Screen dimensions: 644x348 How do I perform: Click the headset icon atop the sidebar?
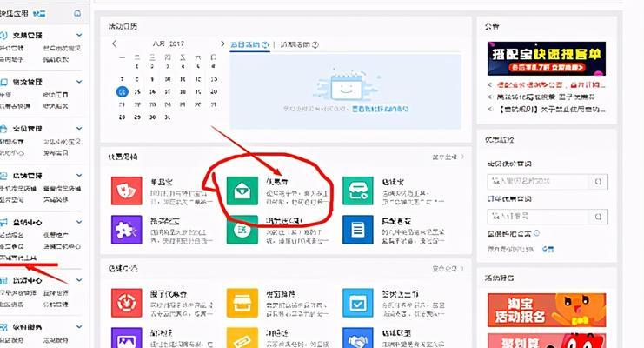pyautogui.click(x=77, y=13)
